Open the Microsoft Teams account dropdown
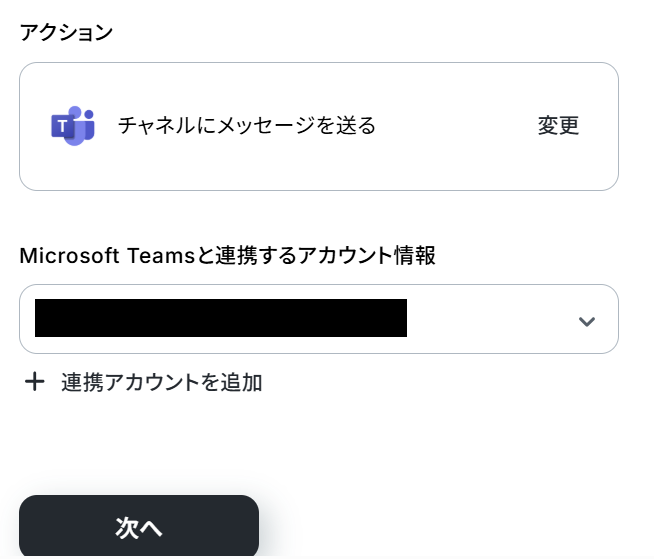654x559 pixels. pos(319,319)
